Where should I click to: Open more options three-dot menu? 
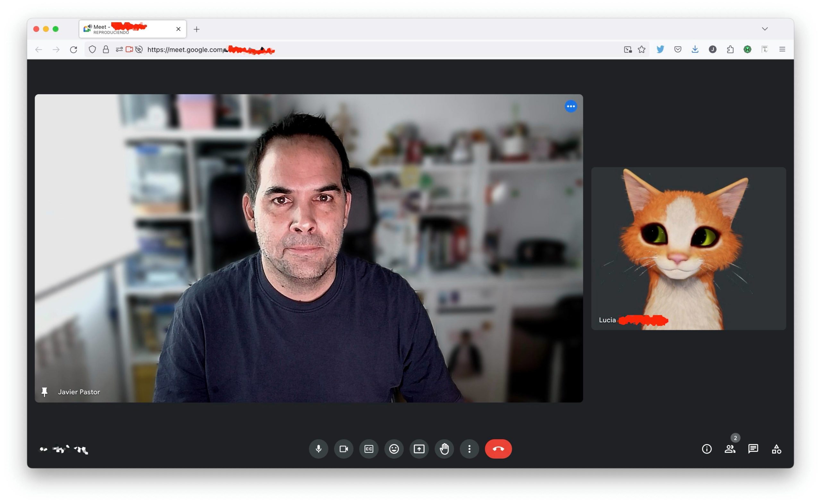(469, 449)
